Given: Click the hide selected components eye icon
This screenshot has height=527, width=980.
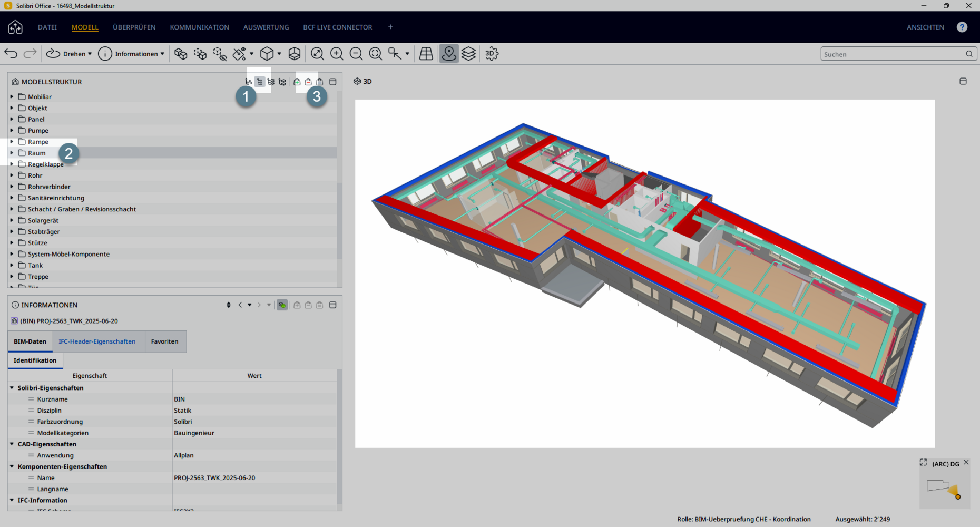Looking at the screenshot, I should click(220, 54).
